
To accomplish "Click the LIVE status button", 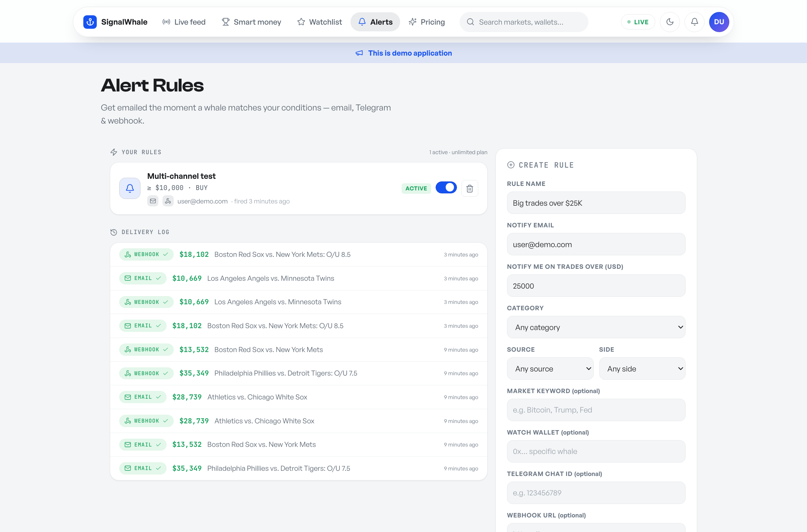I will [638, 22].
